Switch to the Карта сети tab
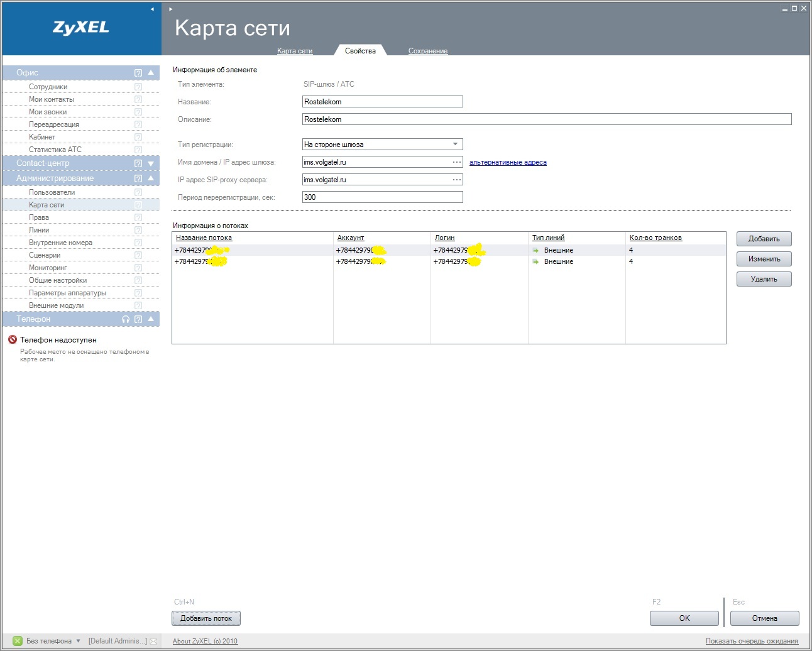This screenshot has width=812, height=651. [295, 51]
